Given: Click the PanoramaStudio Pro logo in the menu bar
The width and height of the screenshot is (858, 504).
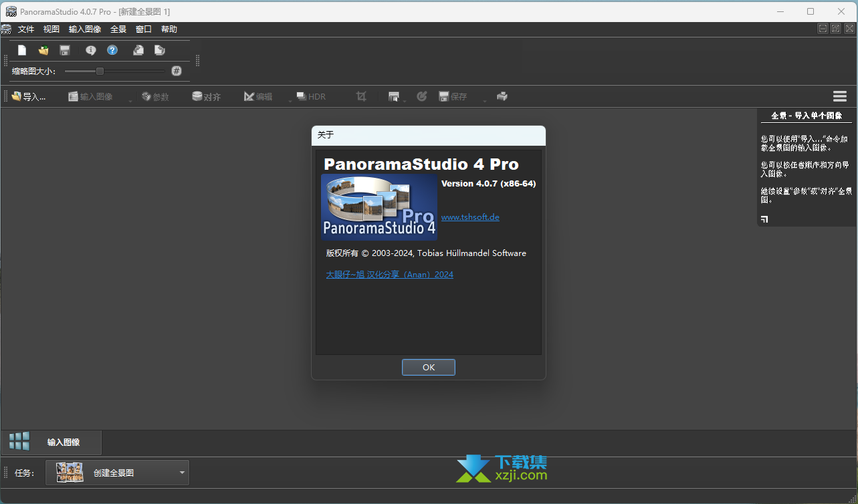Looking at the screenshot, I should 6,29.
